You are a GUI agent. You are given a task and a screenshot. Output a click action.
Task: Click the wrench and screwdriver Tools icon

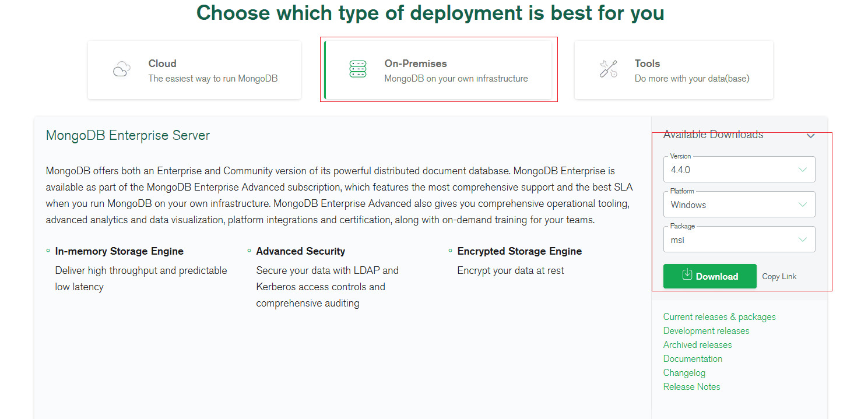pos(609,69)
